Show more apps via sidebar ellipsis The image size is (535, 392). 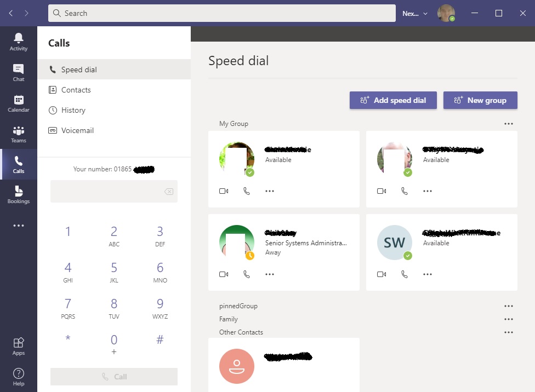click(19, 226)
